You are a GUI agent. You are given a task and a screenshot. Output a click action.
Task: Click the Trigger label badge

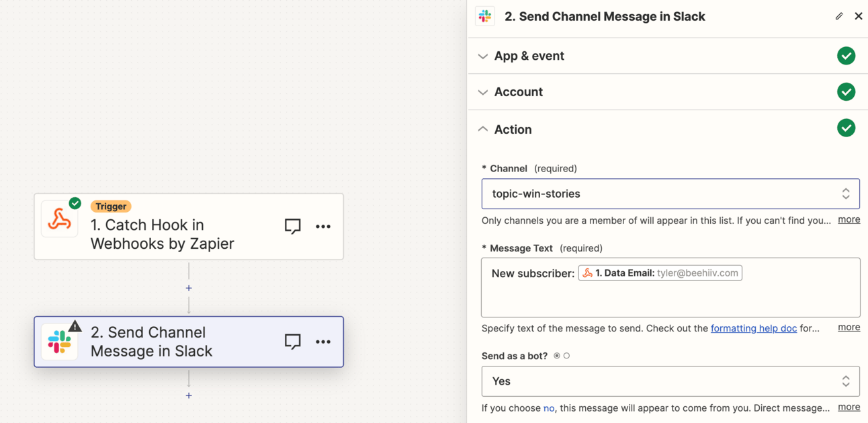111,206
